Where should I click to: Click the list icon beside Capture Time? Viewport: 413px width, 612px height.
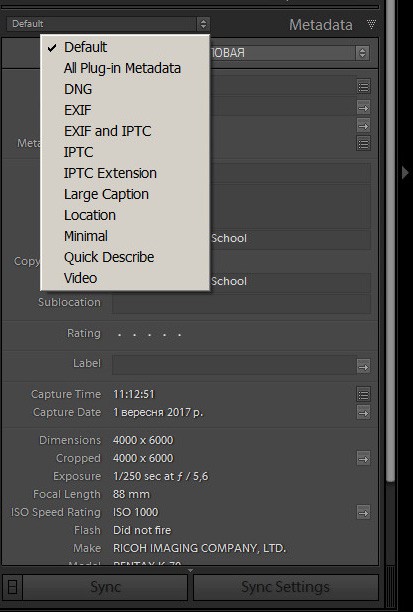click(363, 395)
